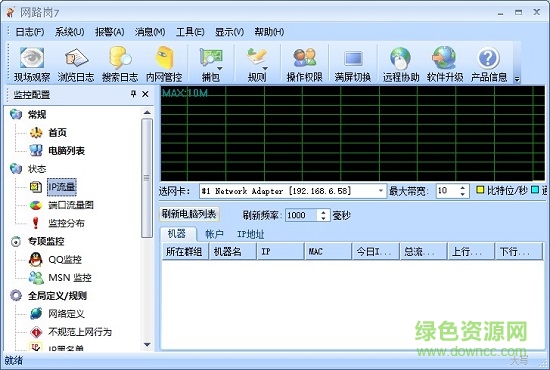
Task: Open the 现场观察 live view tool
Action: coord(32,64)
